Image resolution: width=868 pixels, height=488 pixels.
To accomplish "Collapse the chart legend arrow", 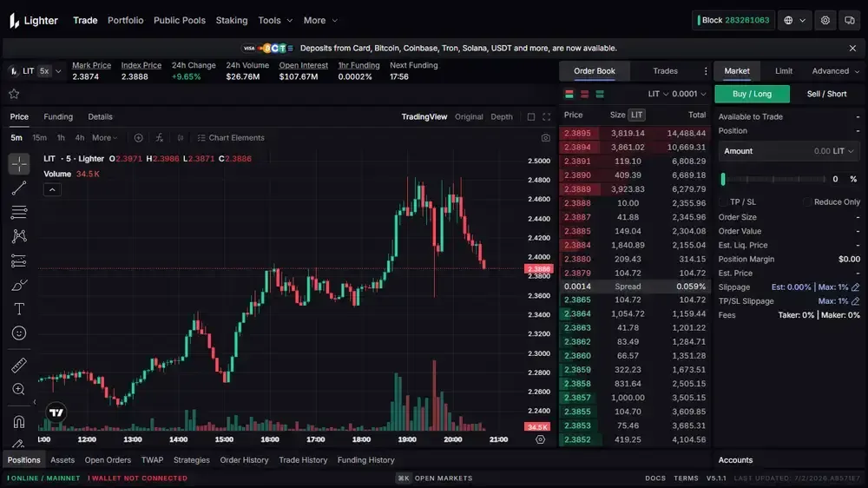I will [x=52, y=190].
